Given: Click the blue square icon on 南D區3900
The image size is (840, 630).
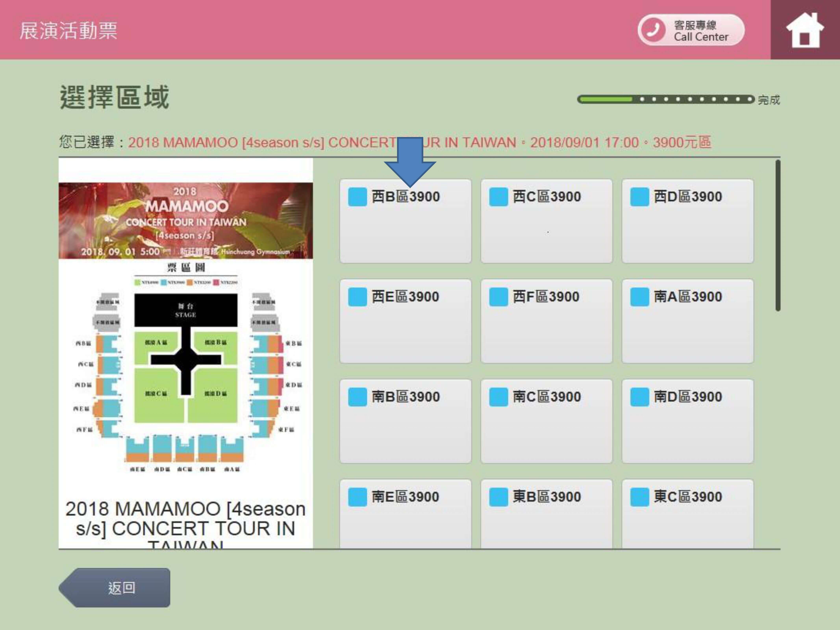Looking at the screenshot, I should (639, 397).
